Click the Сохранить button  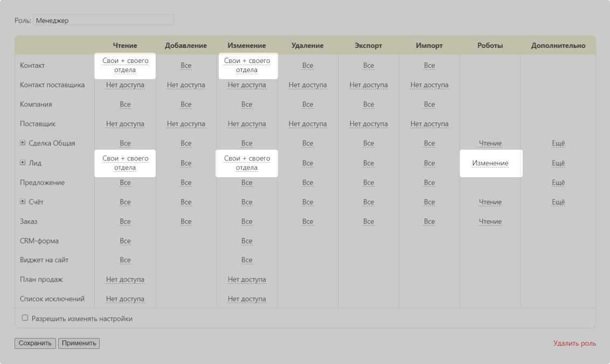click(x=35, y=343)
